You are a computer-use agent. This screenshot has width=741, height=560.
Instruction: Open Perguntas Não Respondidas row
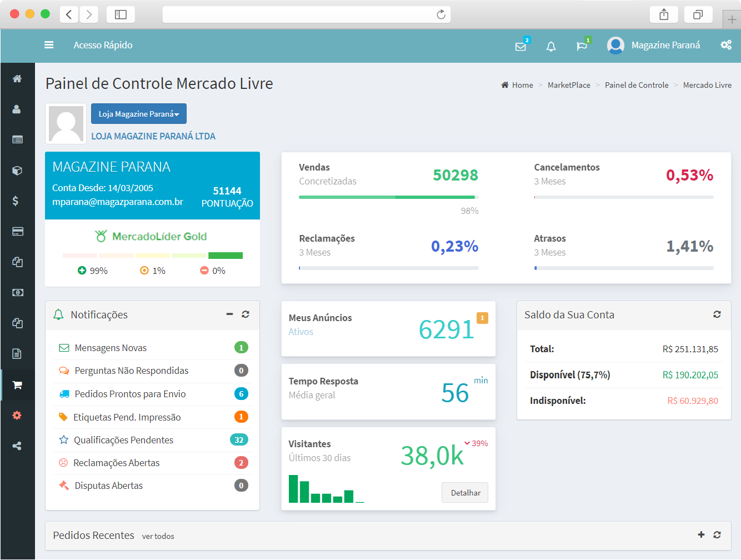(153, 371)
